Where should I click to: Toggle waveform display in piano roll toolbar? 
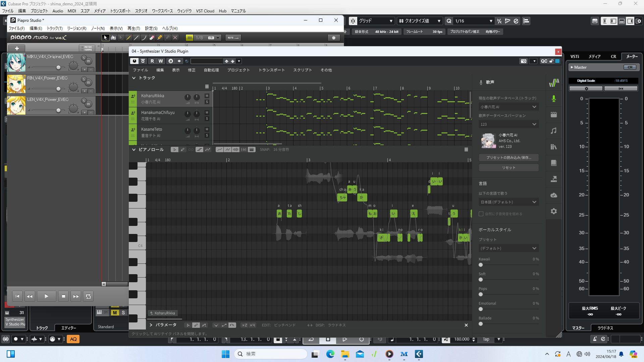point(236,149)
